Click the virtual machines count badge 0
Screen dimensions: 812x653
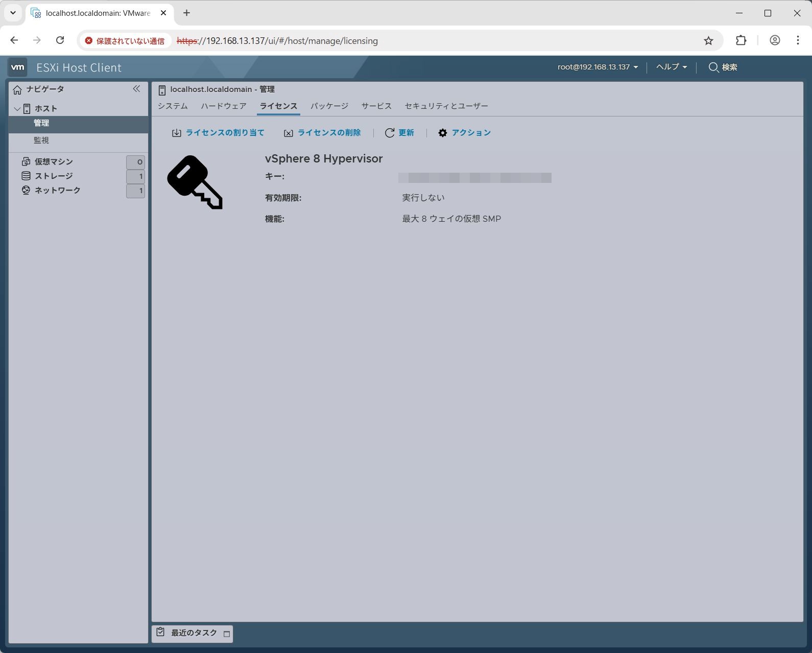coord(136,162)
